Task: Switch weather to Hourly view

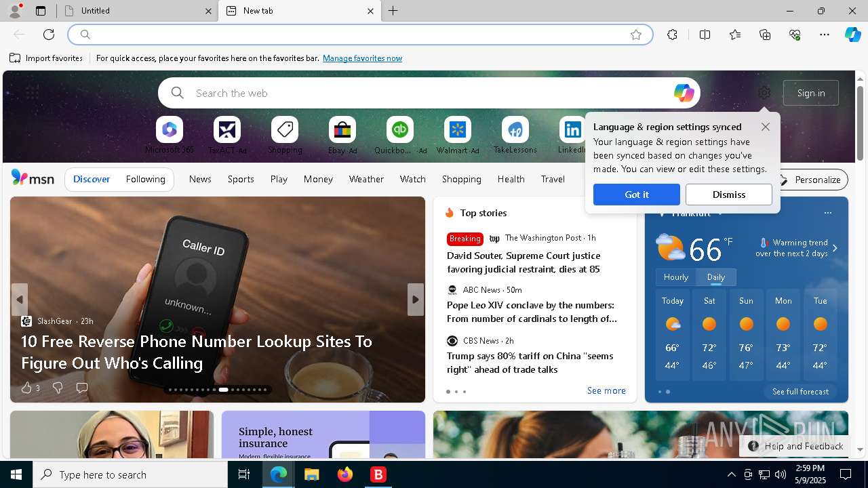Action: coord(676,277)
